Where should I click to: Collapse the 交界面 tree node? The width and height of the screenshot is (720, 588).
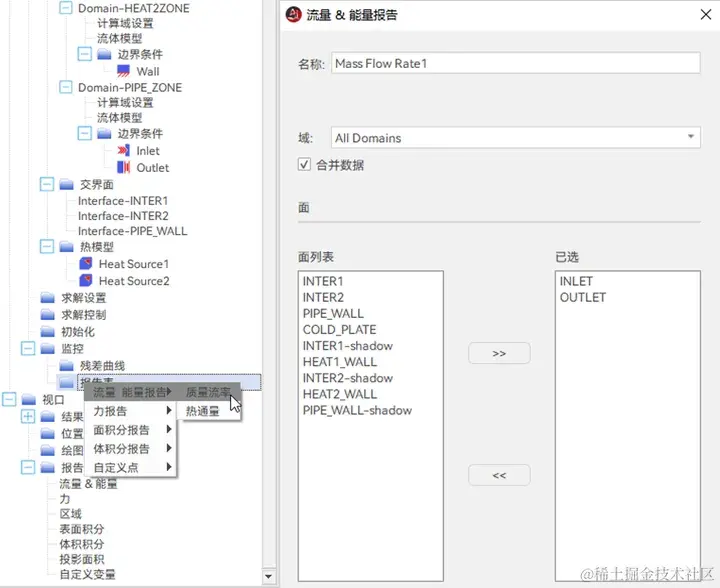pyautogui.click(x=47, y=185)
